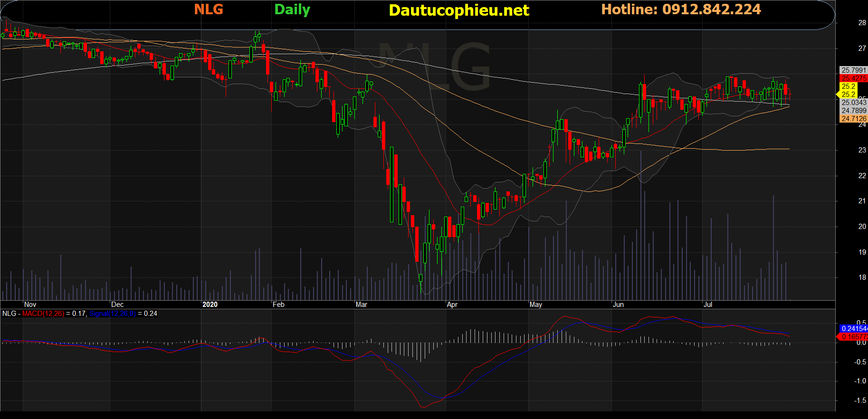Click the NLG ticker symbol header
Image resolution: width=868 pixels, height=419 pixels.
[x=209, y=10]
